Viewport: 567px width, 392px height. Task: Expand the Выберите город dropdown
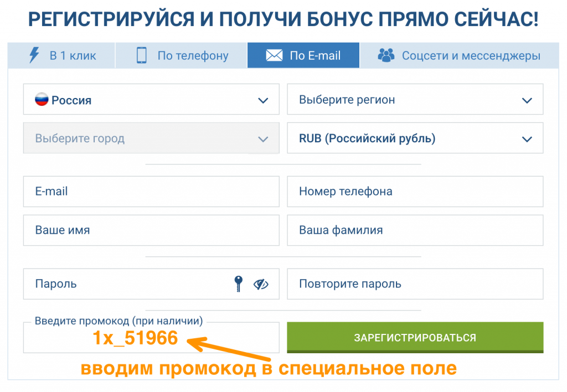[151, 138]
